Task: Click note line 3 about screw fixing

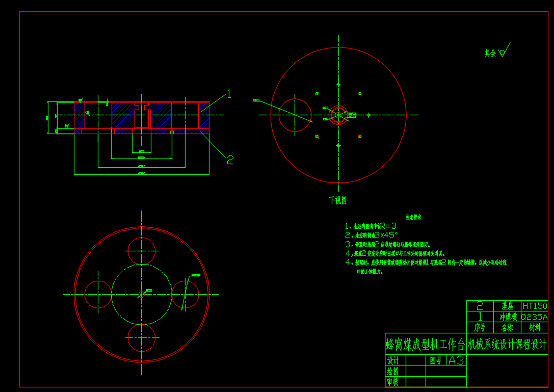Action: point(387,245)
